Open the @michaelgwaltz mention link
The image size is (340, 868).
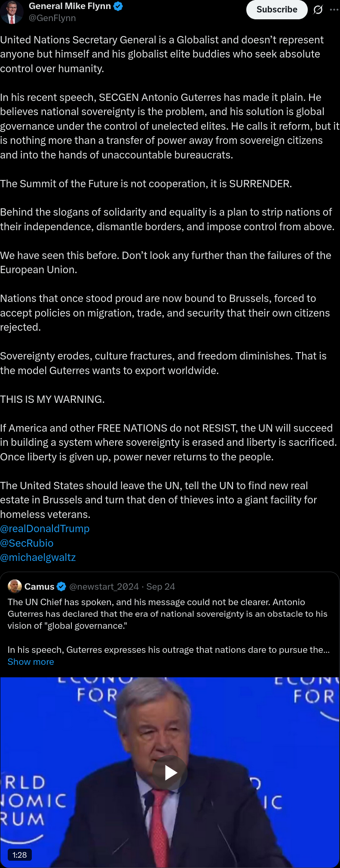[x=38, y=557]
